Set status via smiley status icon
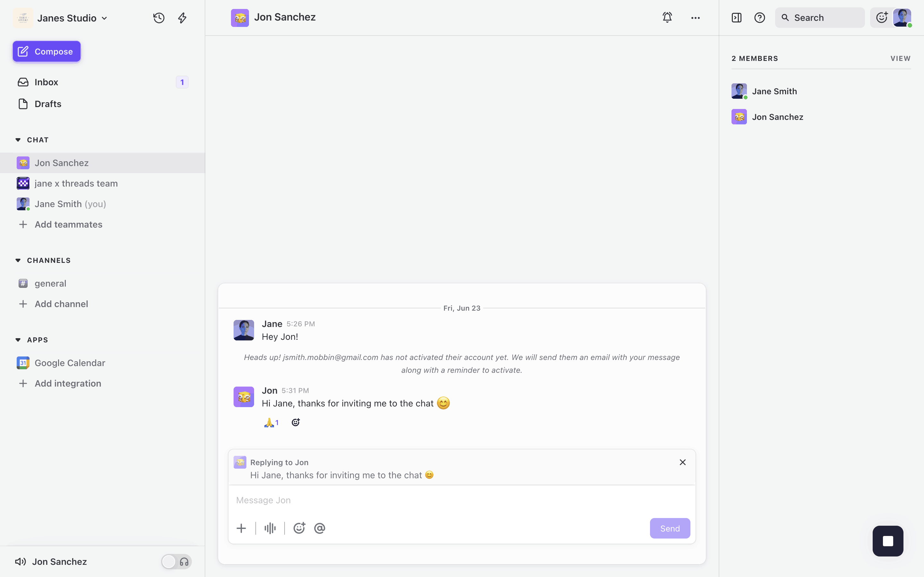924x577 pixels. pyautogui.click(x=881, y=18)
